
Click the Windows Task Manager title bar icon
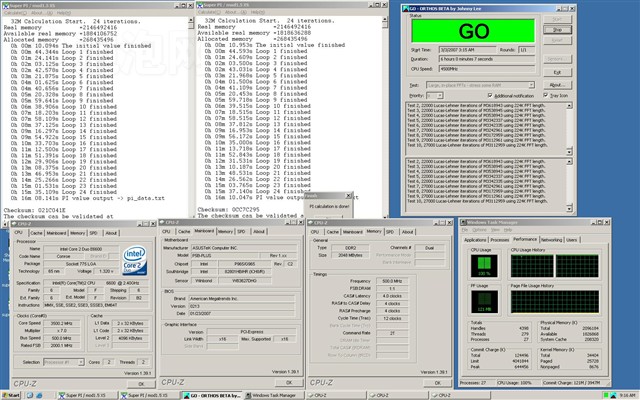[463, 222]
